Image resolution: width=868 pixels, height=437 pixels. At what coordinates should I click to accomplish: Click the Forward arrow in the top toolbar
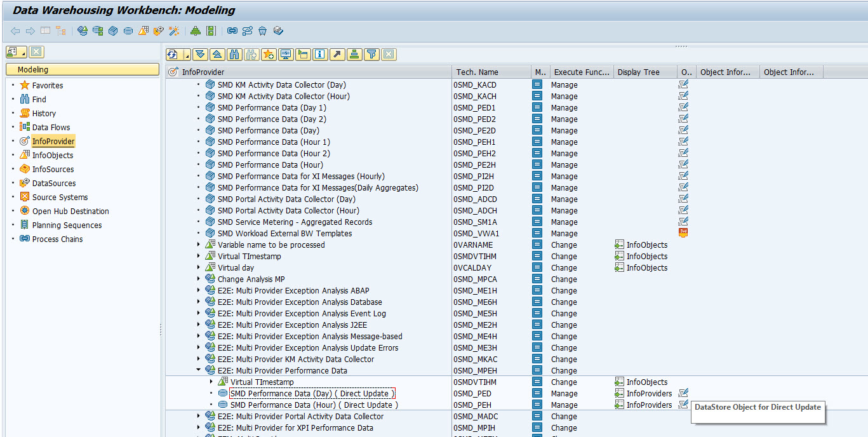[x=30, y=30]
